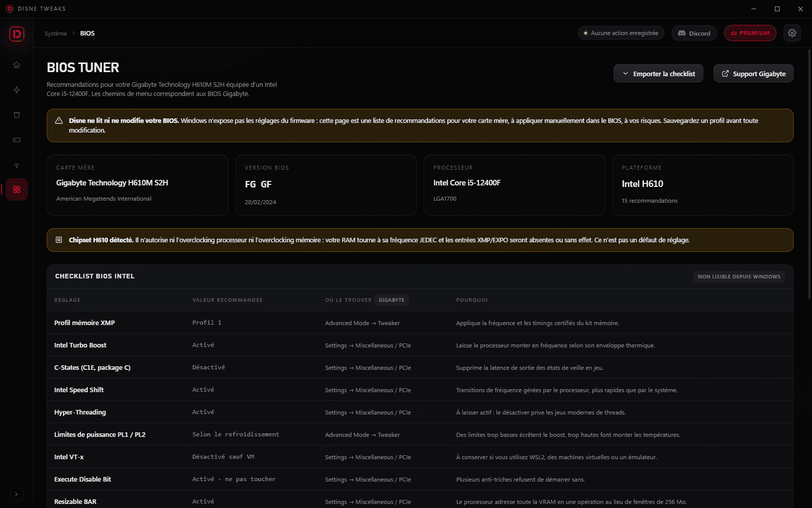Click the warning triangle icon in banner
The height and width of the screenshot is (508, 812).
(59, 121)
